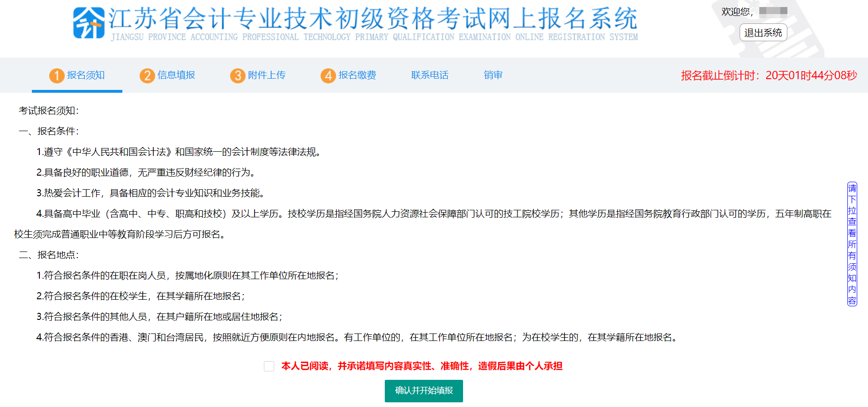Viewport: 868px width, 407px height.
Task: Click the orange number 3 step icon
Action: click(x=238, y=75)
